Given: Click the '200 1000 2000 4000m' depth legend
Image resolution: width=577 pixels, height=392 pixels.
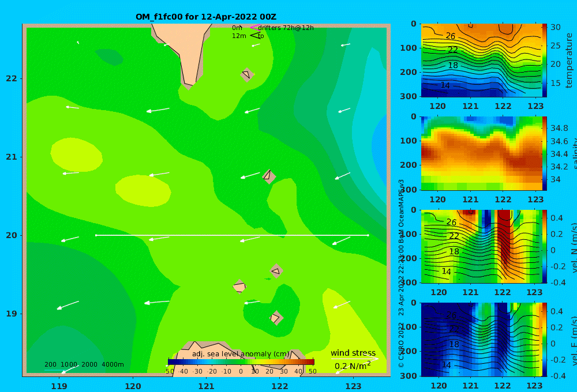Looking at the screenshot, I should coord(84,364).
